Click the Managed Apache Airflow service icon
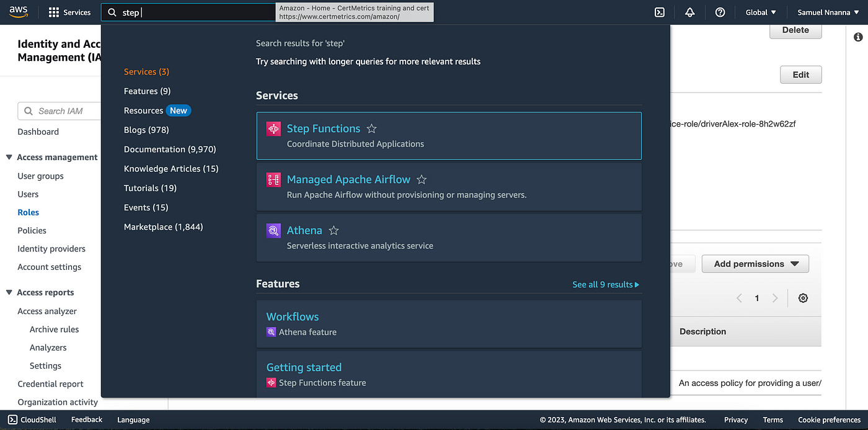868x430 pixels. click(273, 180)
